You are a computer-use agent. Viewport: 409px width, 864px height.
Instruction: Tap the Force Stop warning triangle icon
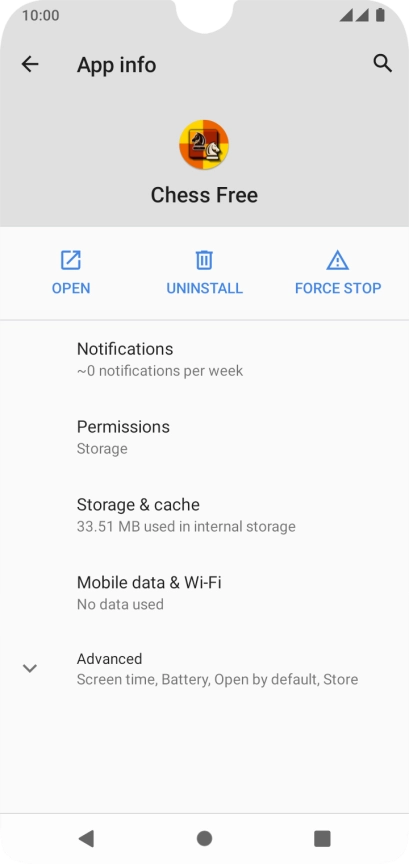tap(337, 260)
